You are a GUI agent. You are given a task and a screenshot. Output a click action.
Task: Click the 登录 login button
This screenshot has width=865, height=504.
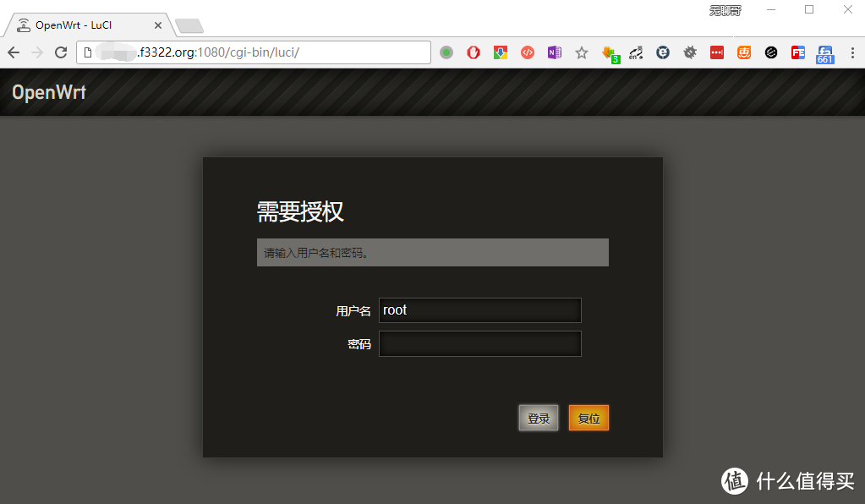[x=538, y=418]
